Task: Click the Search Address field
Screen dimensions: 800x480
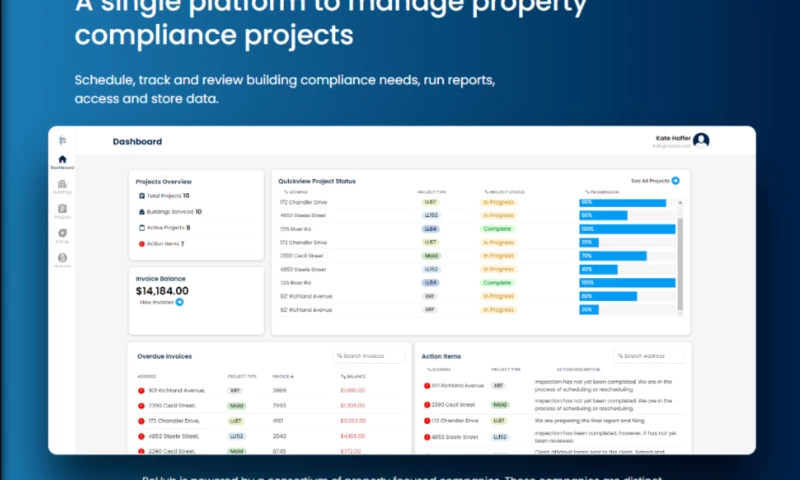Action: 649,356
